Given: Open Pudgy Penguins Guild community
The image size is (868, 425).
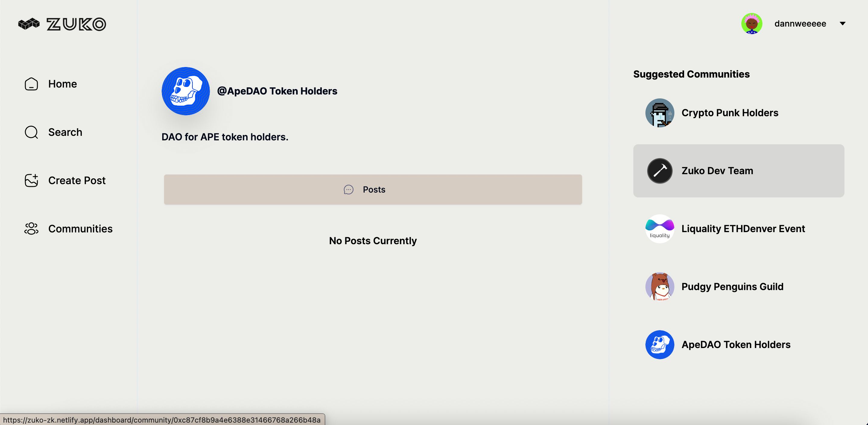Looking at the screenshot, I should tap(739, 287).
